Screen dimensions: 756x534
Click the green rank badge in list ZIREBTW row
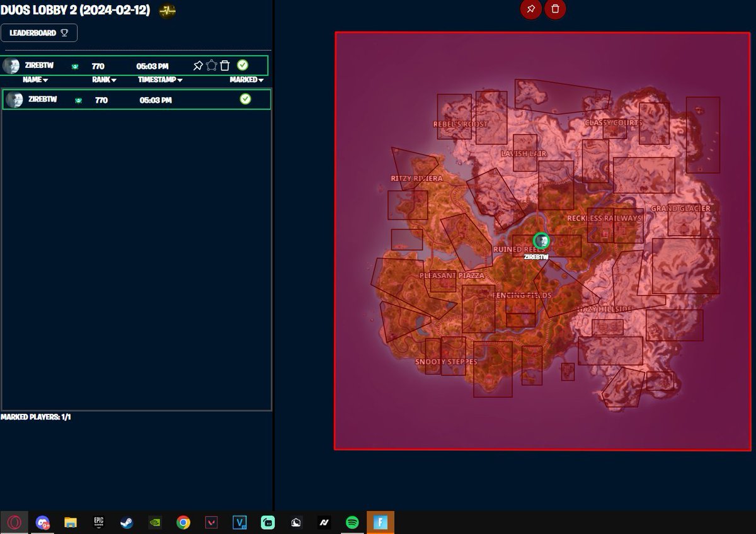[78, 100]
